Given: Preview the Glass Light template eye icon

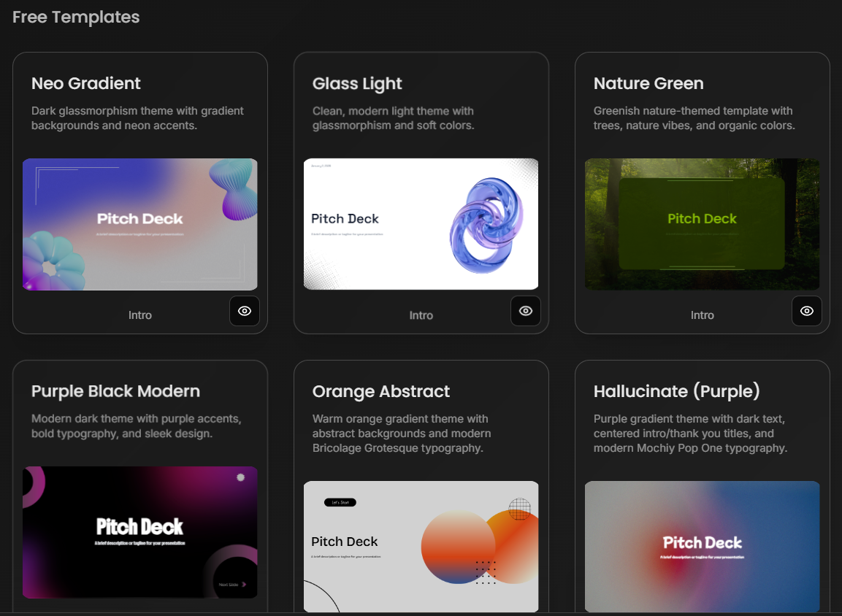Looking at the screenshot, I should pos(526,311).
